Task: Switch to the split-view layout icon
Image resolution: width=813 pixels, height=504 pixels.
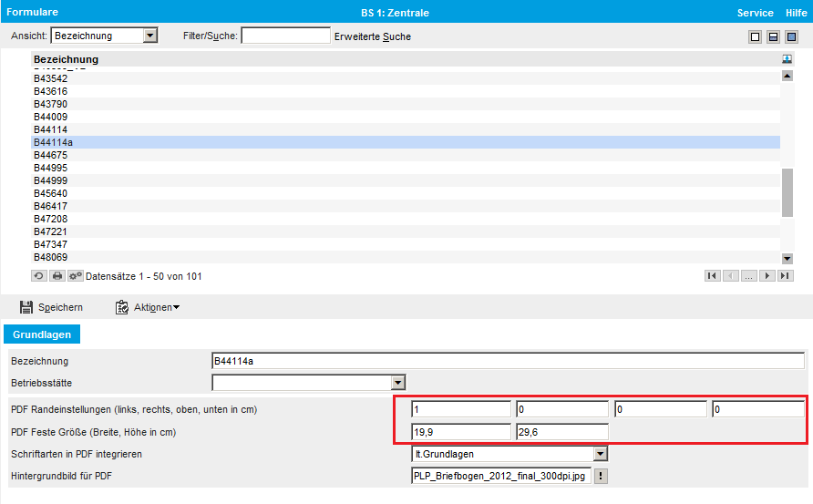Action: click(x=773, y=36)
